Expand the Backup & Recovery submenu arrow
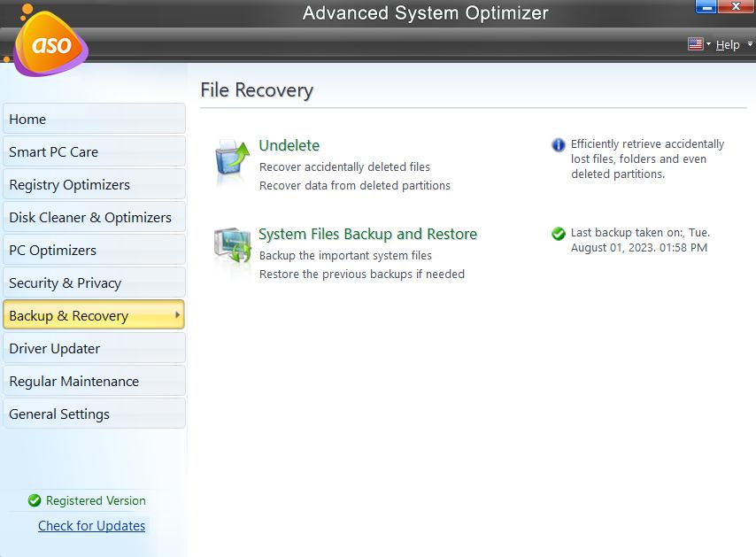This screenshot has width=756, height=557. [177, 314]
